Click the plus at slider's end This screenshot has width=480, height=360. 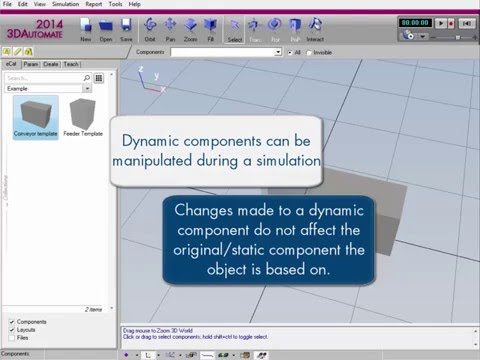[475, 37]
